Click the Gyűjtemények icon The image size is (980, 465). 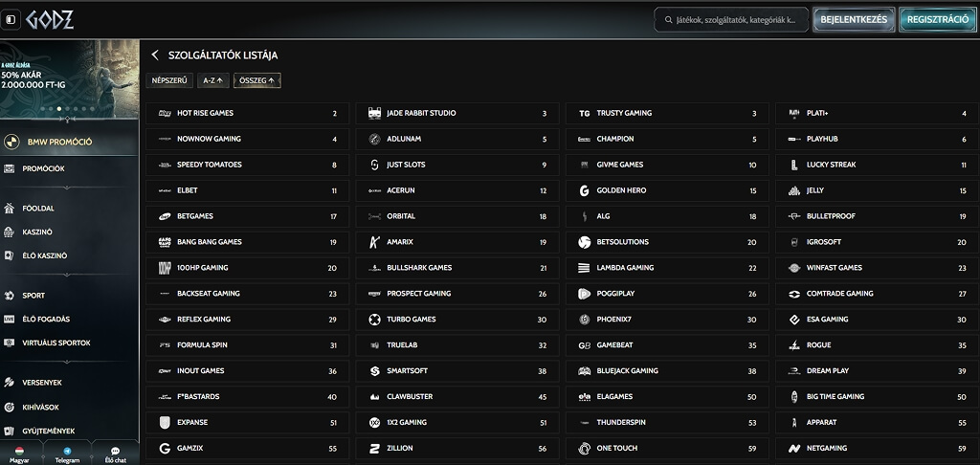tap(9, 432)
